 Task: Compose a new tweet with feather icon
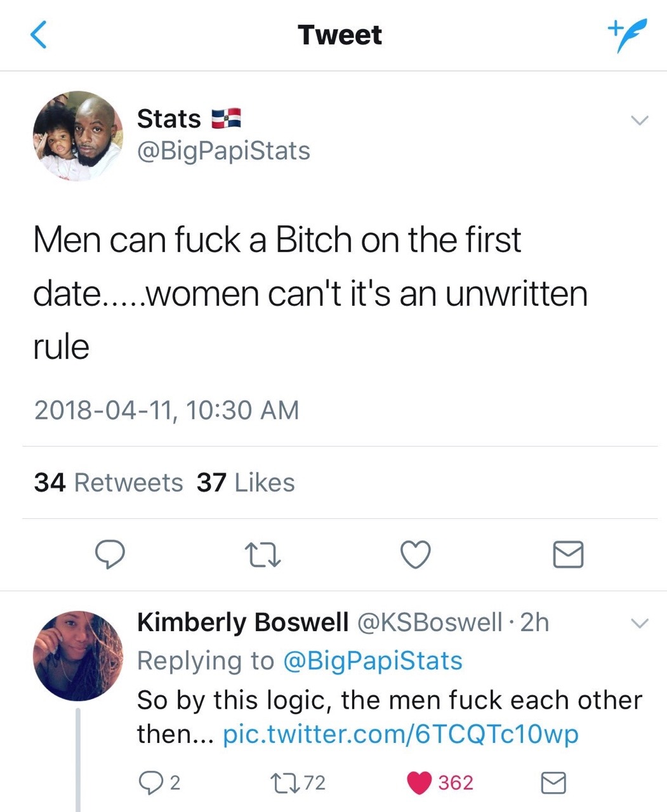point(627,34)
